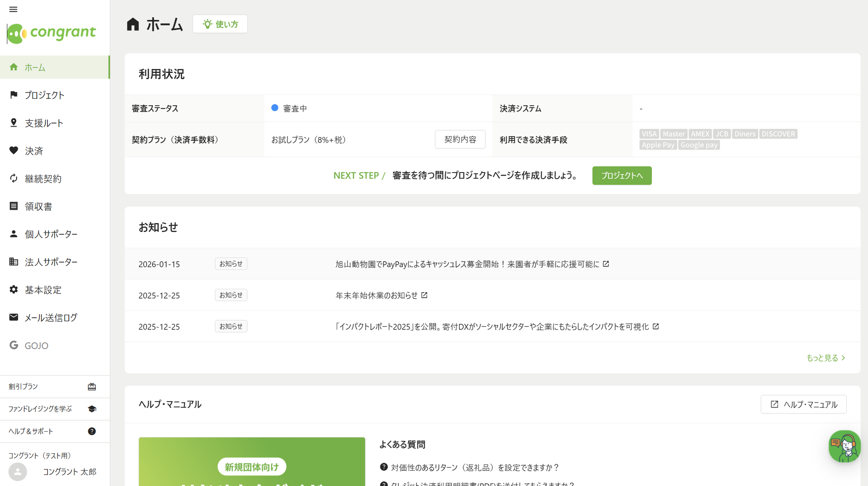Open the chat support assistant icon
868x486 pixels.
pyautogui.click(x=844, y=447)
